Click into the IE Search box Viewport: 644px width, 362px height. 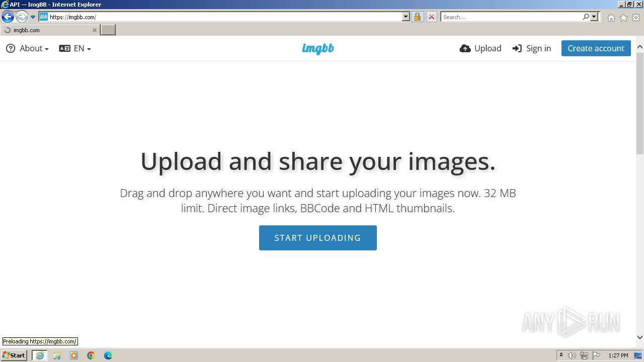pyautogui.click(x=511, y=17)
